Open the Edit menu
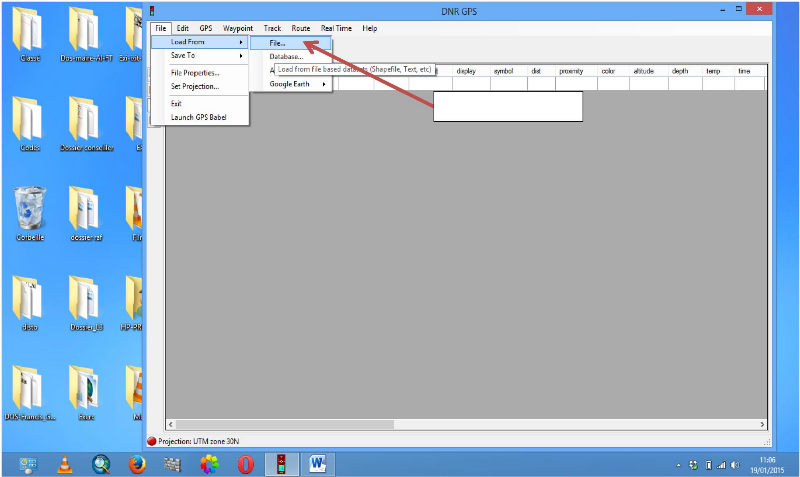This screenshot has width=800, height=477. pos(183,28)
